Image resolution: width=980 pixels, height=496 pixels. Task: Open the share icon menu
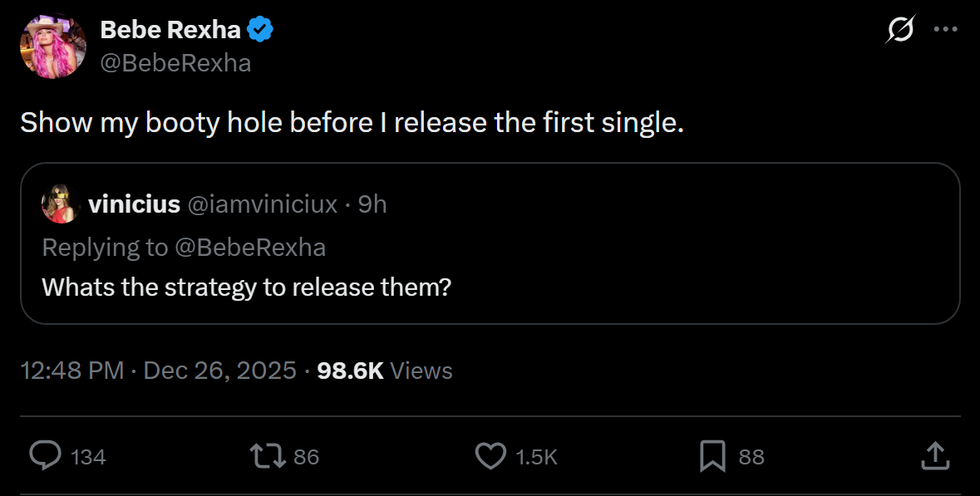(x=934, y=455)
